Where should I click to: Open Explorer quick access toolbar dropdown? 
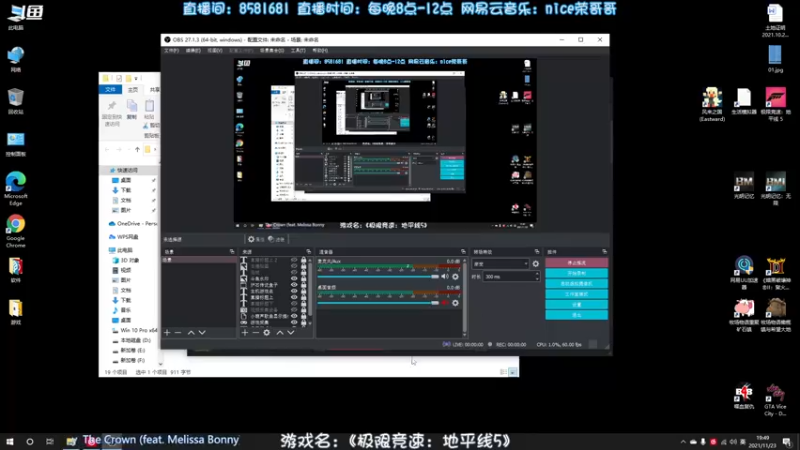[x=136, y=79]
